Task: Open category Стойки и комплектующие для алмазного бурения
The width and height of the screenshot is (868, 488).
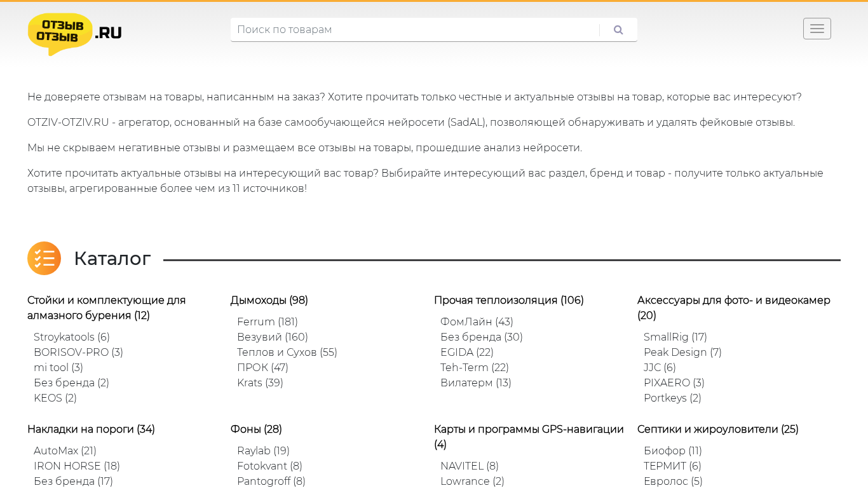Action: pos(107,308)
